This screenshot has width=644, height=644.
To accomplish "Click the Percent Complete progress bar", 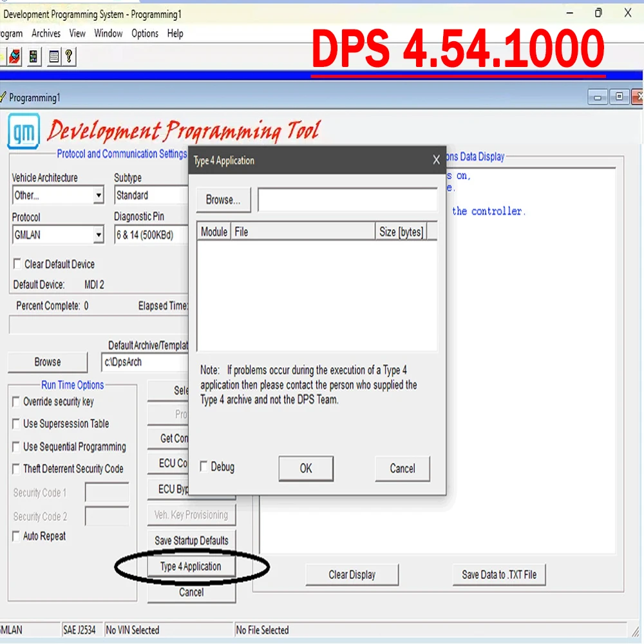I will coord(98,325).
